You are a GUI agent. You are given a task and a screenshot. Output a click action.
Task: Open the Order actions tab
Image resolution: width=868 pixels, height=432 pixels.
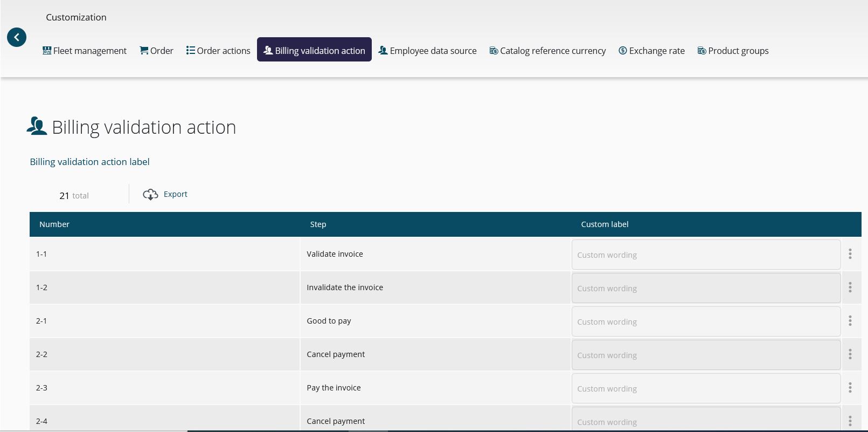(x=218, y=51)
